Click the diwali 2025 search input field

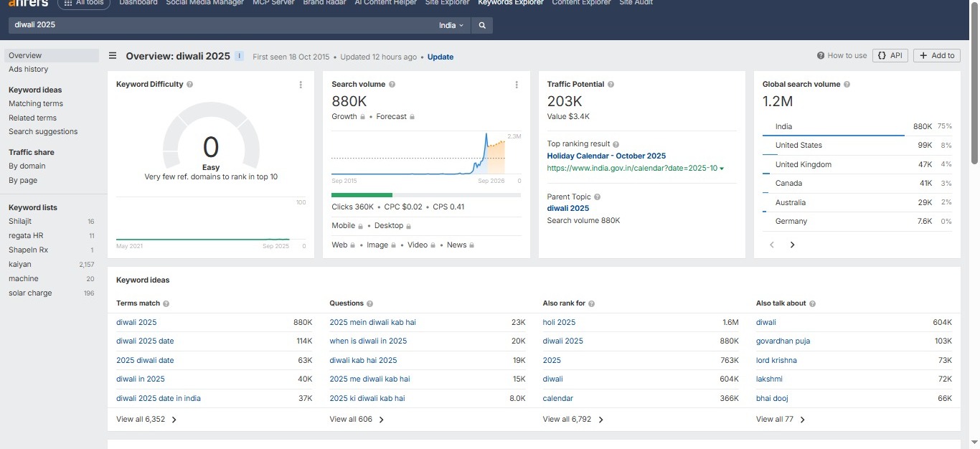(215, 25)
